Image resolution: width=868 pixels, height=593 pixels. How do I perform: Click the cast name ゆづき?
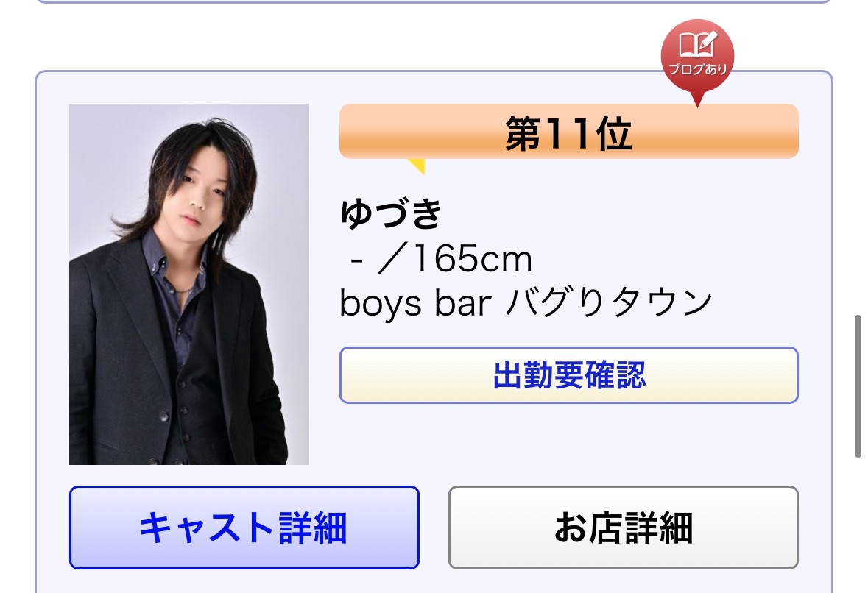point(391,213)
